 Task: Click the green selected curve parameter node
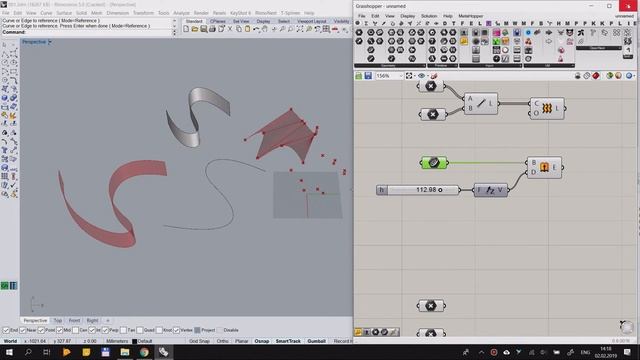434,163
